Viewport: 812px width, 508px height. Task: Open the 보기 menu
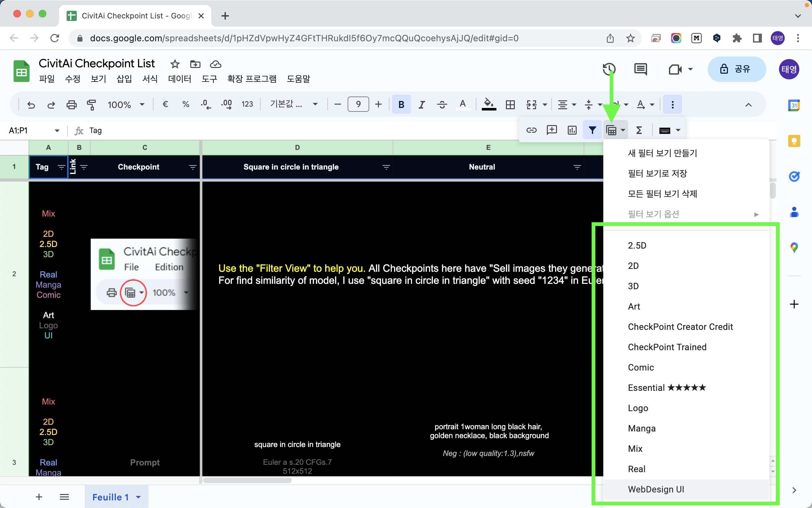pyautogui.click(x=99, y=79)
